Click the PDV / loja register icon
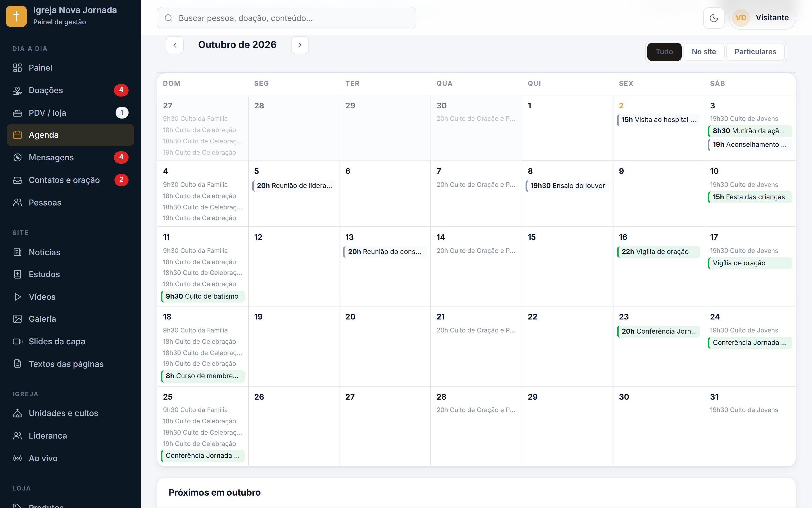 click(x=17, y=113)
